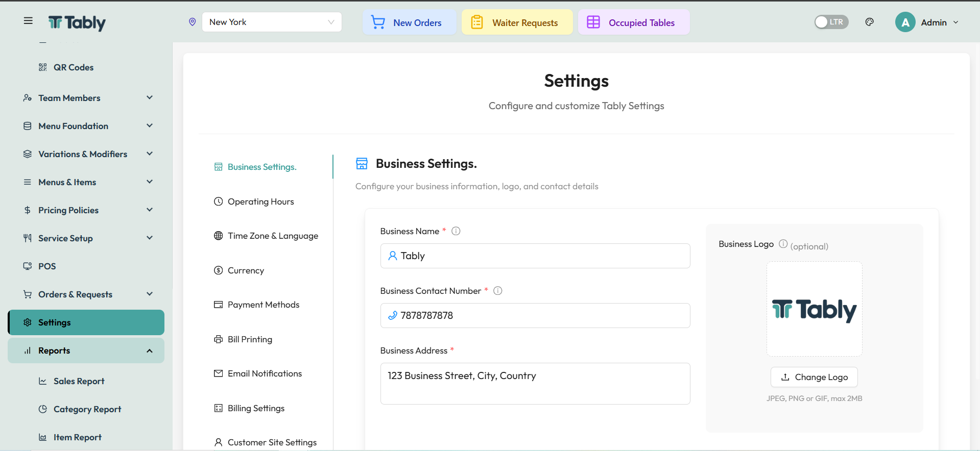This screenshot has width=980, height=451.
Task: Expand the Orders & Requests section
Action: tap(86, 294)
